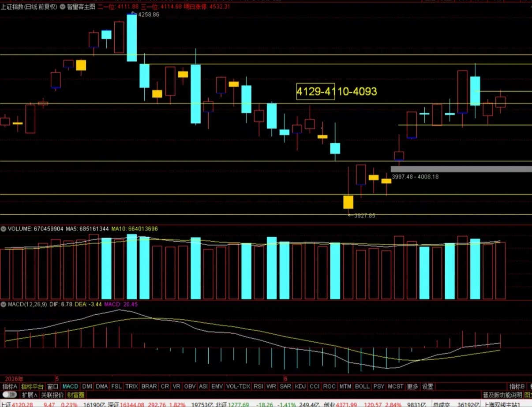Click the MA10: 664013696 volume readout
Screen dimensions: 532x407
pos(134,229)
